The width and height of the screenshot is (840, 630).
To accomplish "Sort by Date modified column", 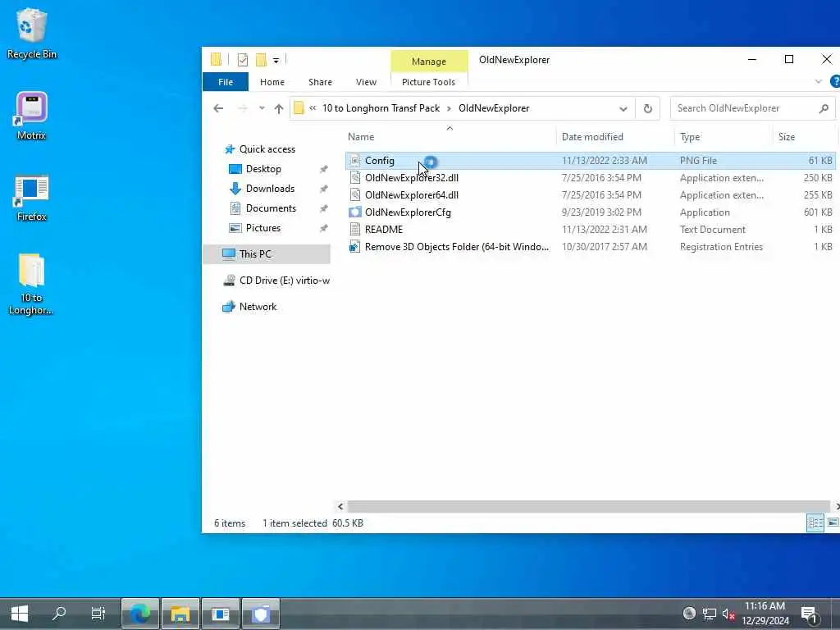I will [x=615, y=137].
